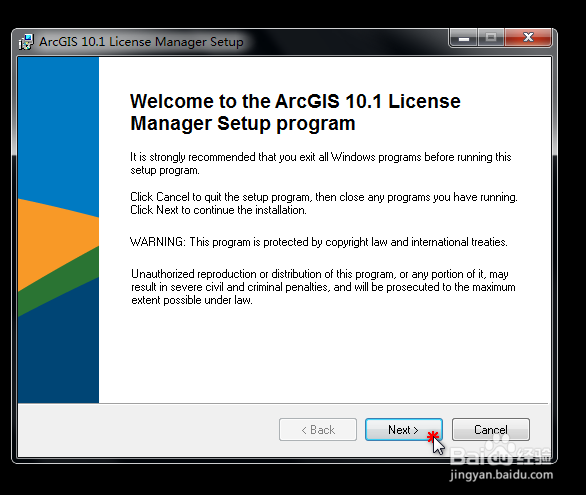The height and width of the screenshot is (495, 586).
Task: Click the Next button to continue installation
Action: 404,430
